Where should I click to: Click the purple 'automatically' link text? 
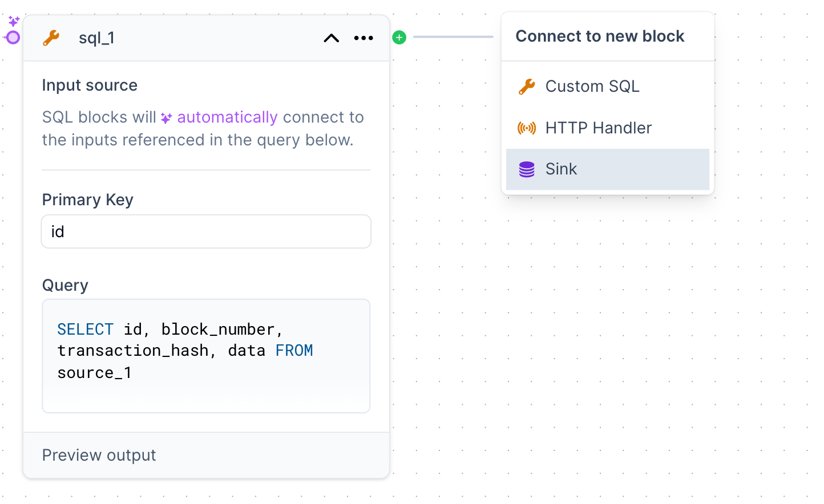tap(227, 117)
